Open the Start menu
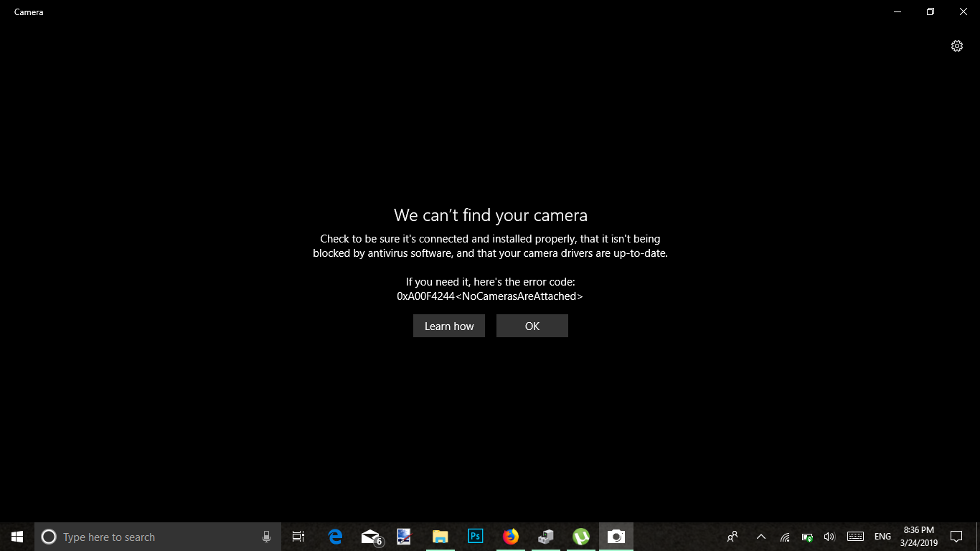This screenshot has width=980, height=551. click(16, 536)
